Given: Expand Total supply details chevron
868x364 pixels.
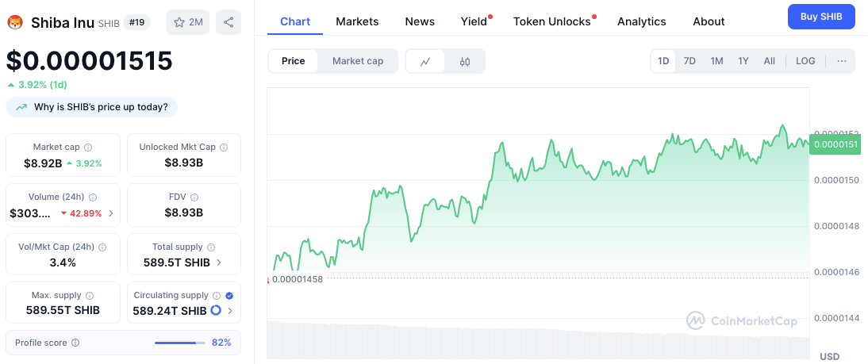Looking at the screenshot, I should [219, 262].
